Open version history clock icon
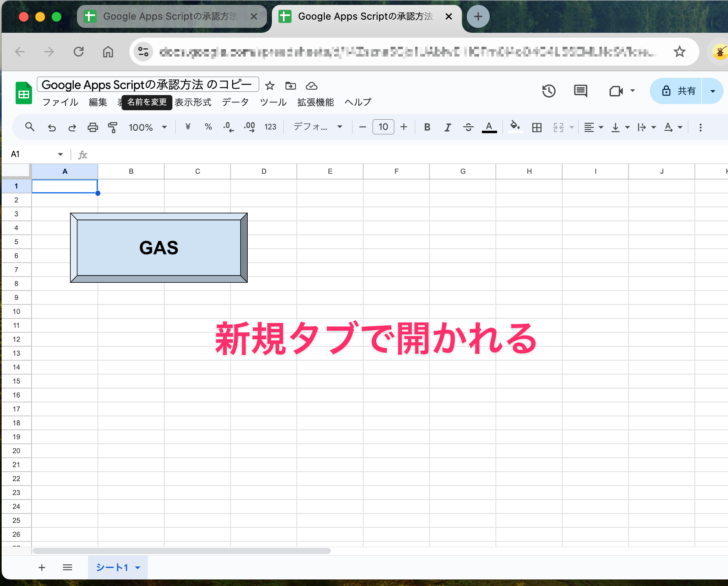 tap(549, 91)
